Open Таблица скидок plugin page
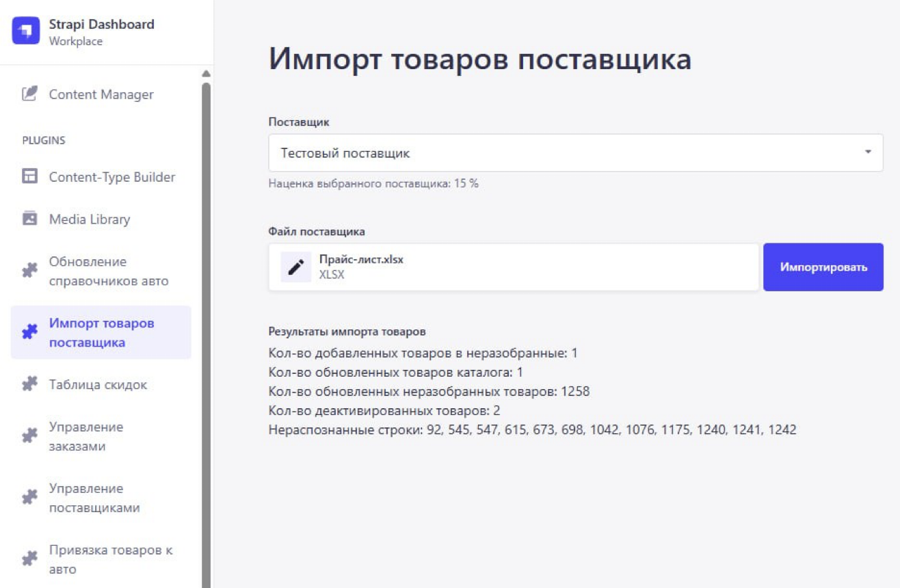This screenshot has height=588, width=900. point(98,385)
